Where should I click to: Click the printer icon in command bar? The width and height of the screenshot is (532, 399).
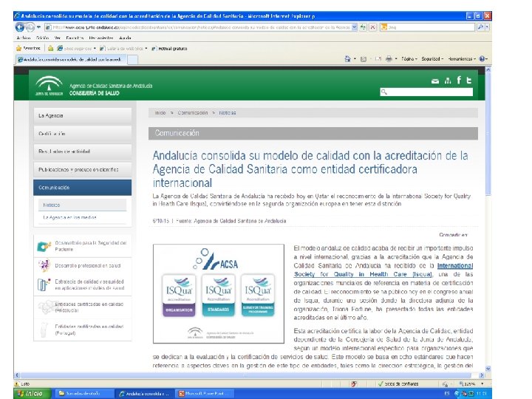[389, 58]
